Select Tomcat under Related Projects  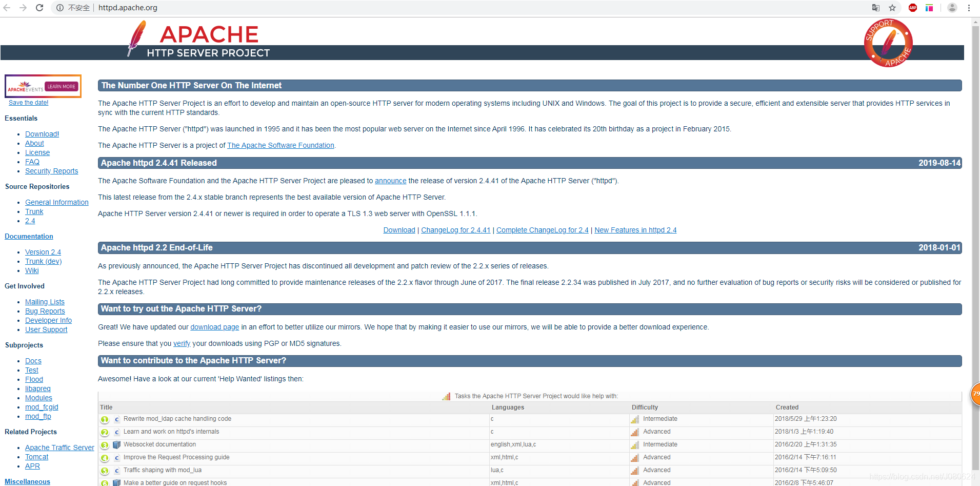(x=36, y=457)
